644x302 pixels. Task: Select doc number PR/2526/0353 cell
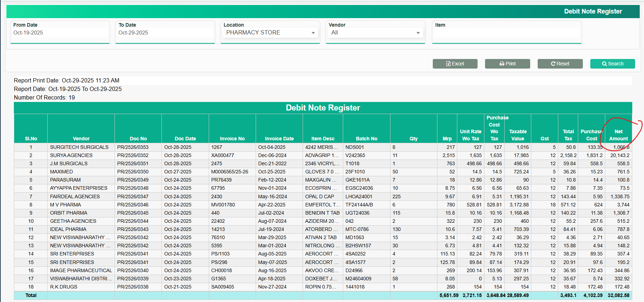pos(133,147)
